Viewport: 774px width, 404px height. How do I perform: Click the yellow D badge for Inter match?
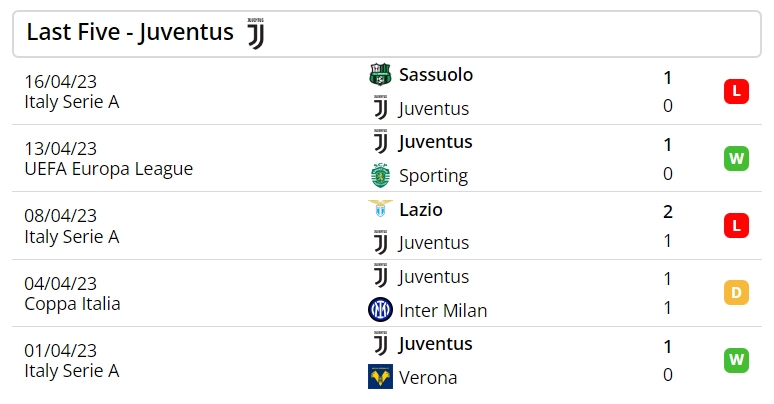(736, 292)
